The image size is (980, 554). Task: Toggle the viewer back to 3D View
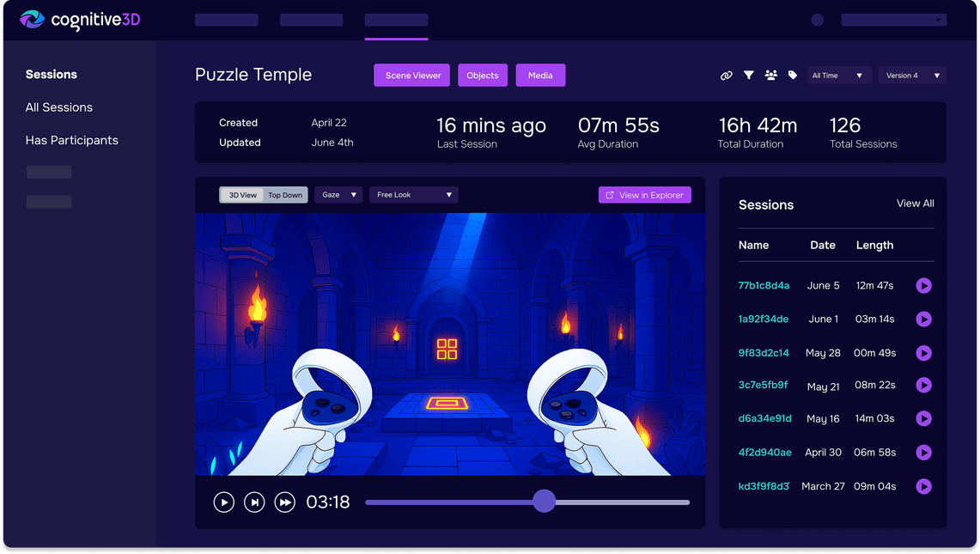click(240, 194)
